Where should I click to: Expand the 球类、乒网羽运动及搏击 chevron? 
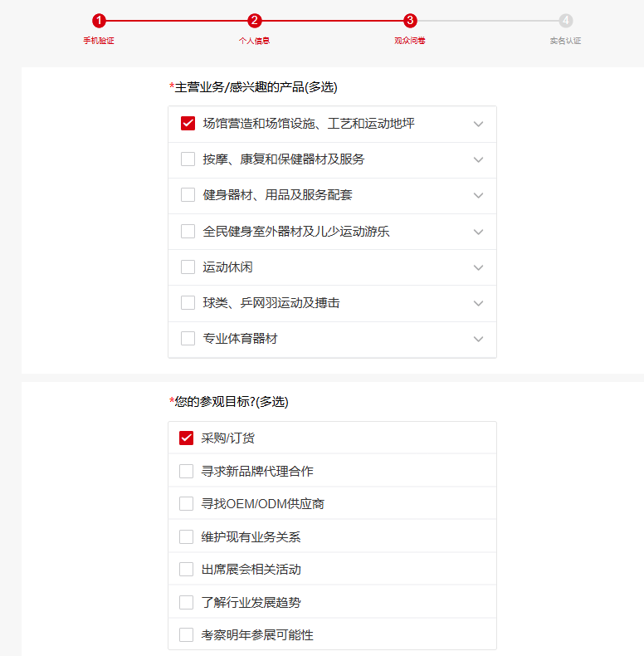point(478,303)
